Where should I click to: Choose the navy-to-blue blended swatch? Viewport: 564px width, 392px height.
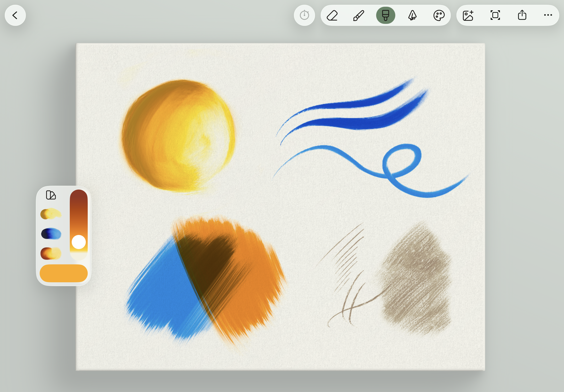[x=51, y=234]
